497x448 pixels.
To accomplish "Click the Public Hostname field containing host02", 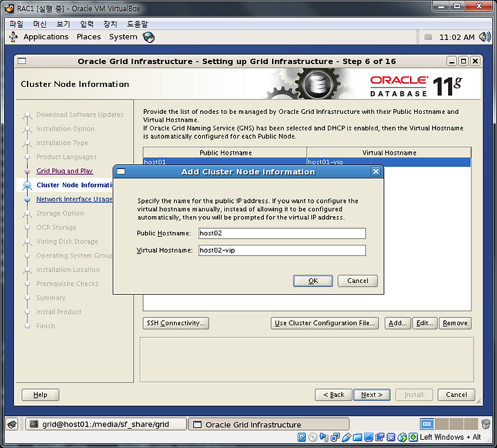I will (282, 233).
